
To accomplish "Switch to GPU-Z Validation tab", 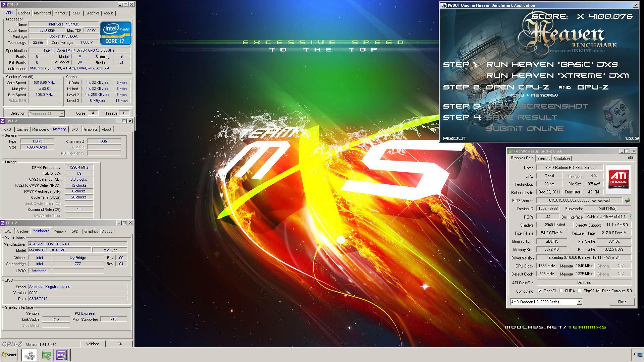I will click(x=562, y=159).
